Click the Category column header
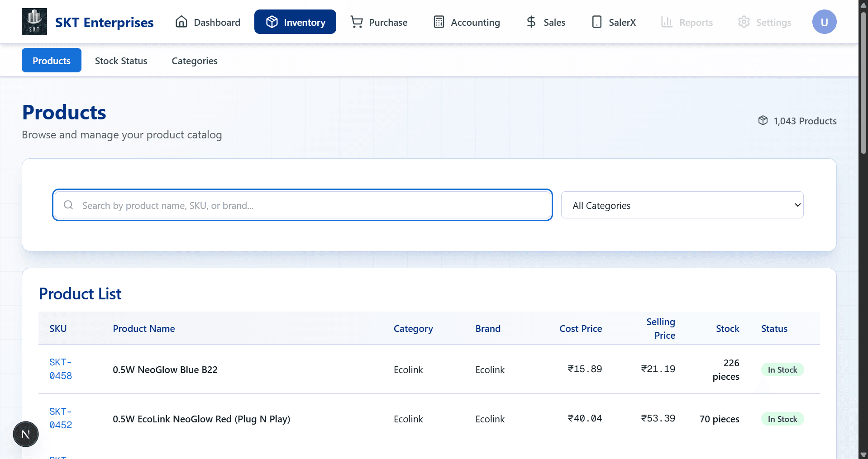Screen dimensions: 868x459 click(x=413, y=329)
